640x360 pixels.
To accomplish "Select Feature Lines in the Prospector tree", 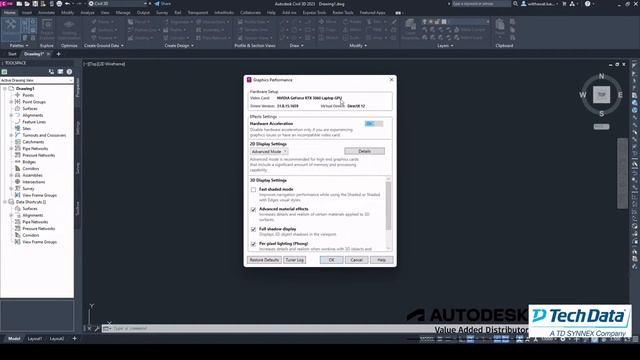I will click(34, 122).
